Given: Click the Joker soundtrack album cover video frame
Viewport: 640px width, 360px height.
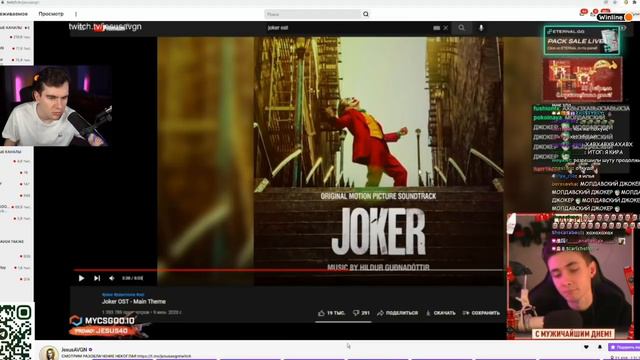Looking at the screenshot, I should coord(378,160).
